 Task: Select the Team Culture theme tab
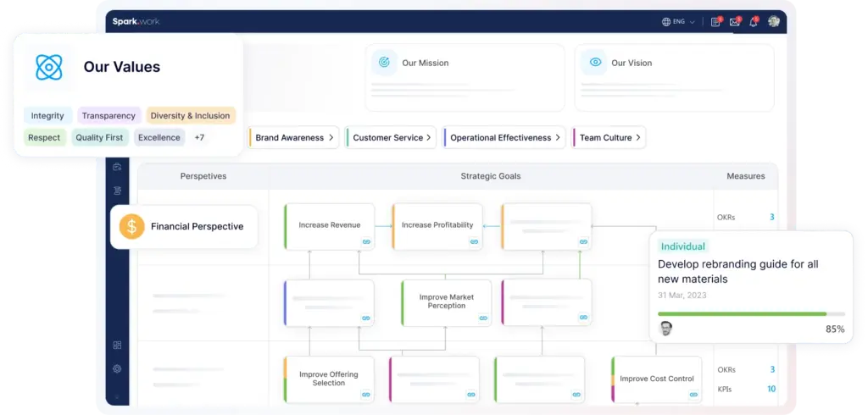(605, 138)
